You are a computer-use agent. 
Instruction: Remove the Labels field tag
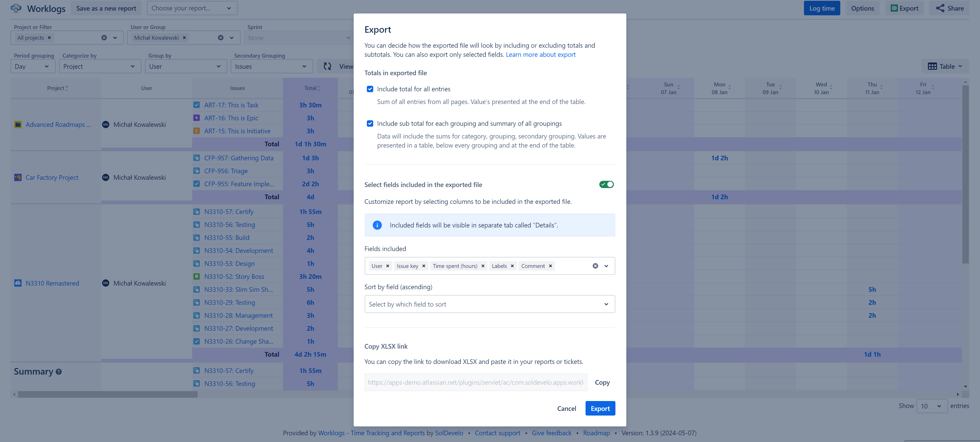512,266
